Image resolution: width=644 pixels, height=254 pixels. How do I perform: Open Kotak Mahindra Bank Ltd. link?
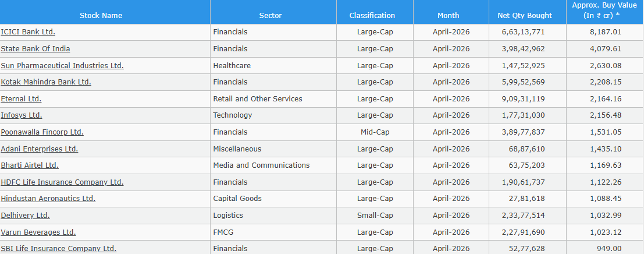[46, 82]
